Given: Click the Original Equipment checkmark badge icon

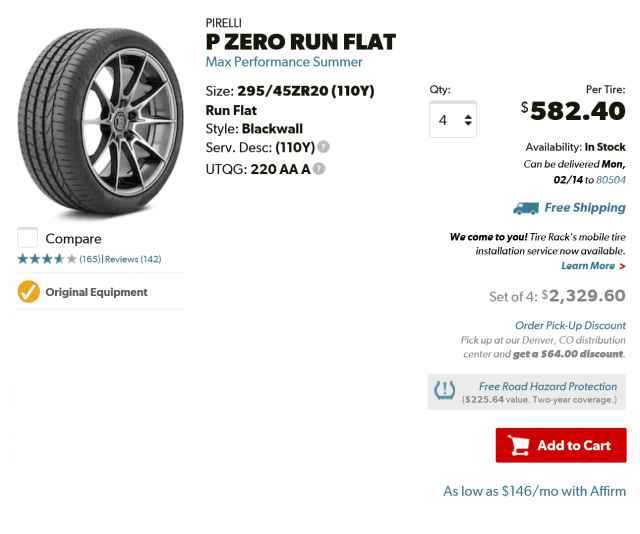Looking at the screenshot, I should pyautogui.click(x=29, y=292).
